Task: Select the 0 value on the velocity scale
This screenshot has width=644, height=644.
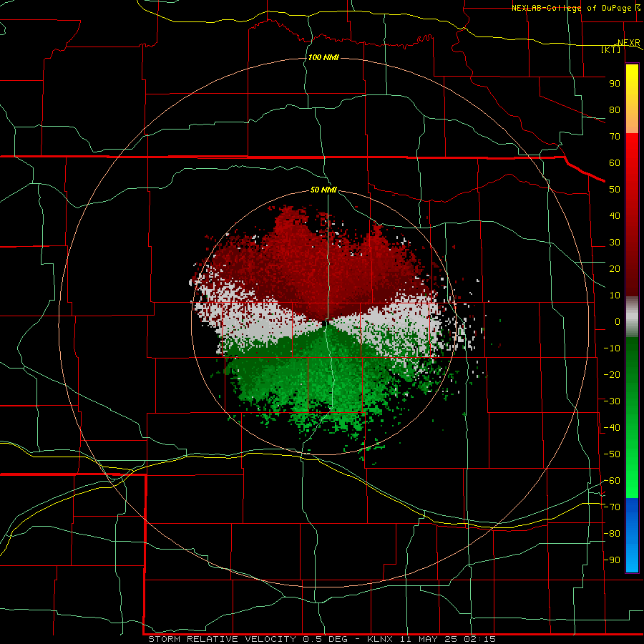Action: click(618, 322)
